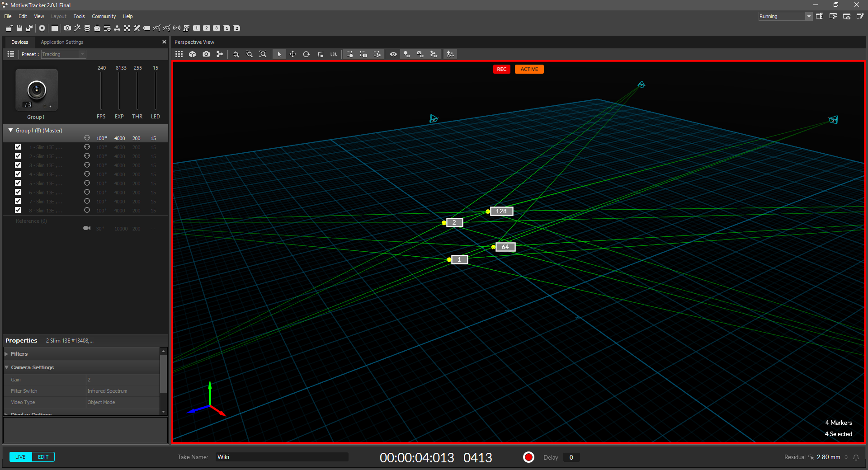Switch to EDIT mode
This screenshot has width=868, height=470.
tap(43, 457)
